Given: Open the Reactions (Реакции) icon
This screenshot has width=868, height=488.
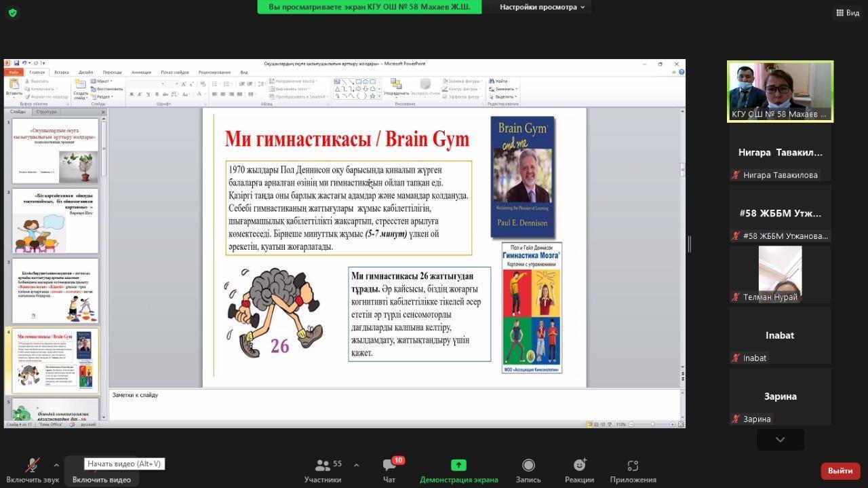Looking at the screenshot, I should tap(579, 466).
